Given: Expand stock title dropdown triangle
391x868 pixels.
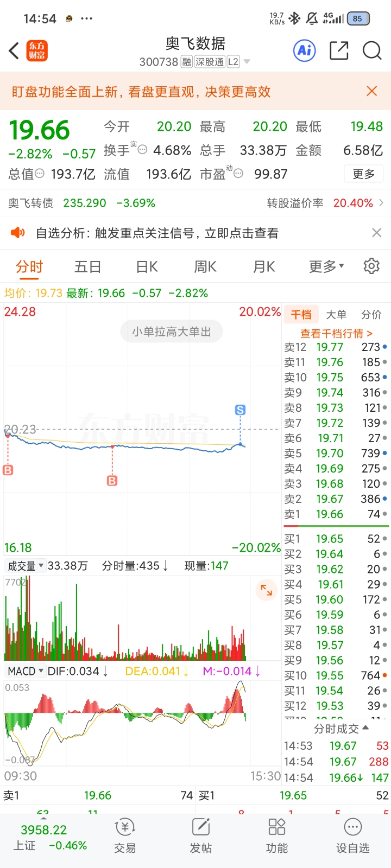Looking at the screenshot, I should (247, 62).
